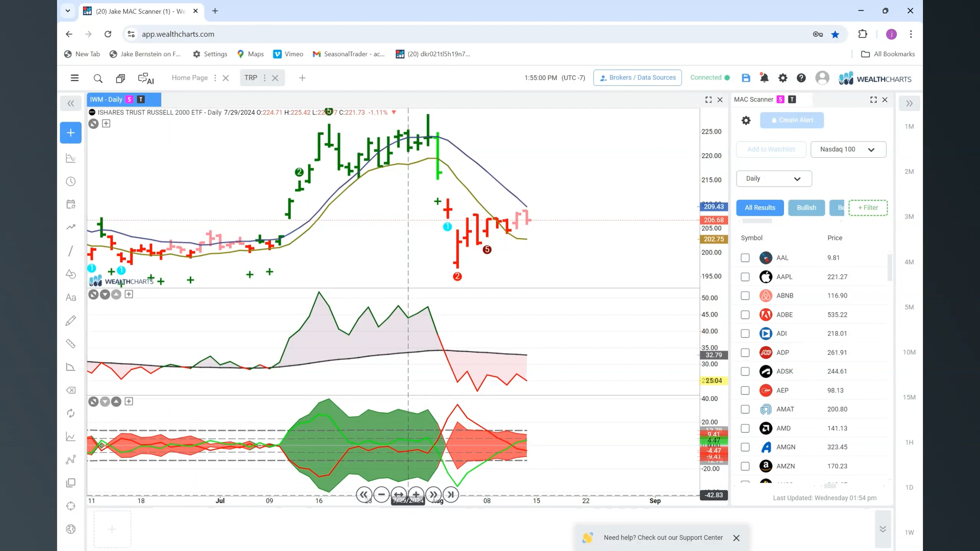The image size is (980, 551).
Task: Open the Jake Bernstein bookmark
Action: (145, 54)
